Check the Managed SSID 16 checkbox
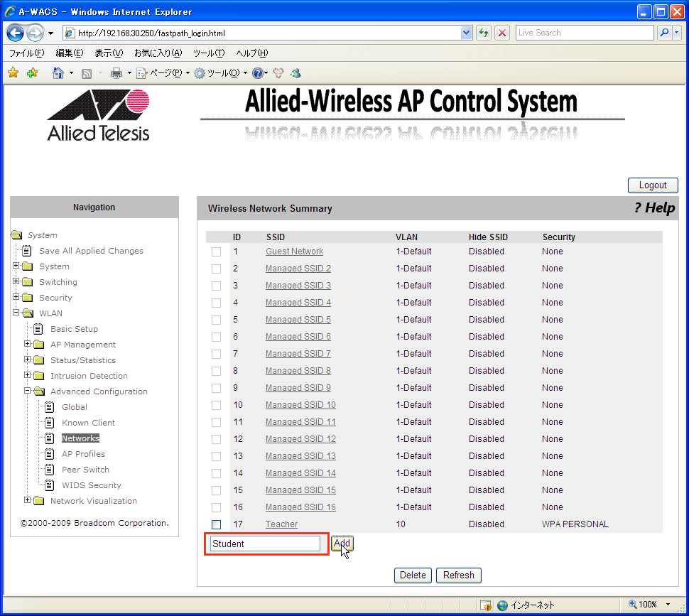Screen dimensions: 689x616 click(216, 507)
